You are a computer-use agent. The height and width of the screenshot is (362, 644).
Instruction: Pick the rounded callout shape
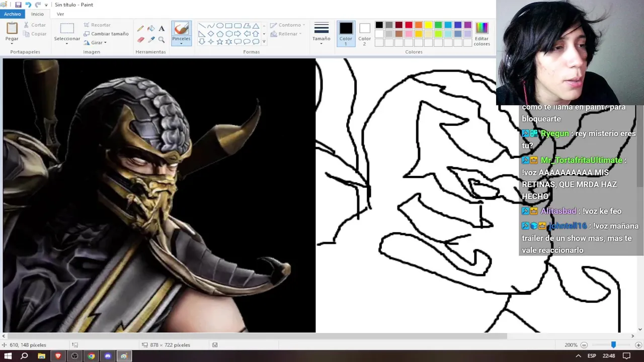coord(238,42)
